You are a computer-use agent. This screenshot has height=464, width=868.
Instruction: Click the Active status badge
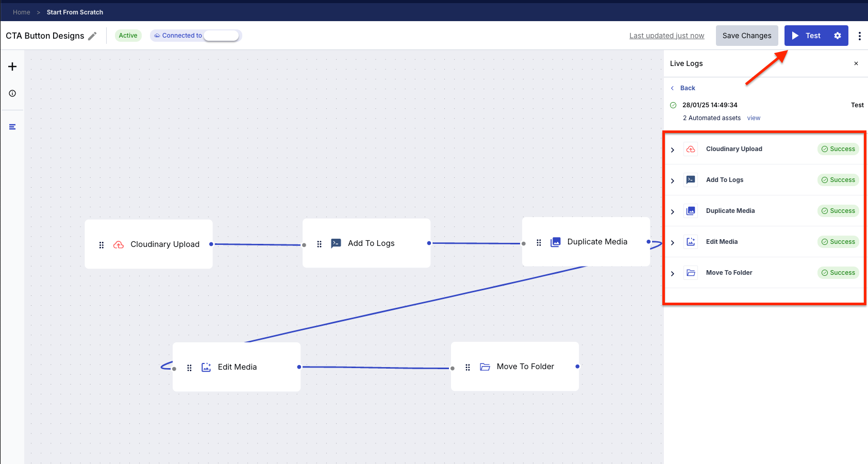coord(128,36)
